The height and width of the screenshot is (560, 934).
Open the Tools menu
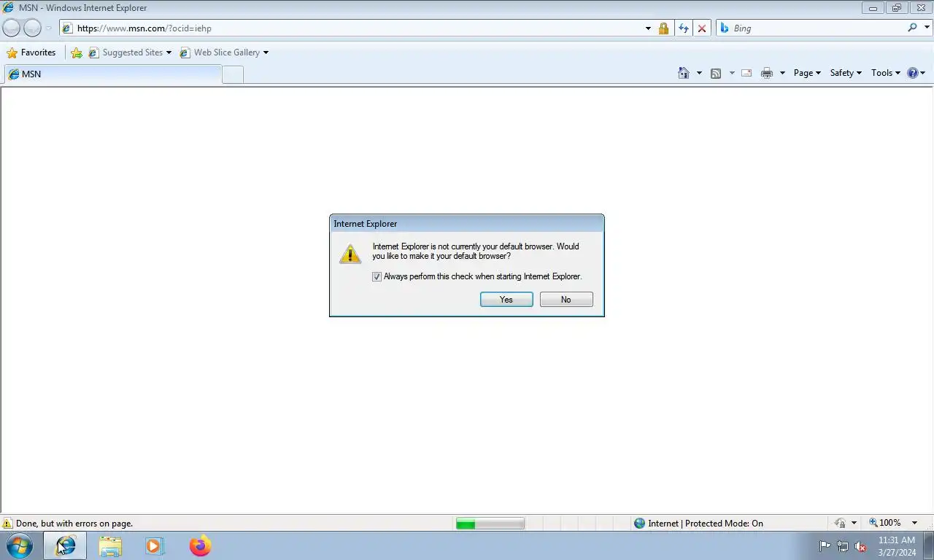886,73
